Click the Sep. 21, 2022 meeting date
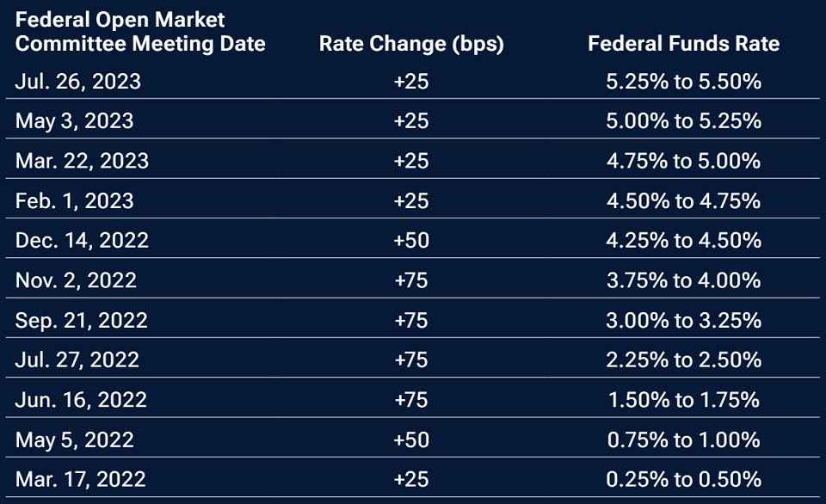Viewport: 826px width, 504px height. click(x=82, y=320)
